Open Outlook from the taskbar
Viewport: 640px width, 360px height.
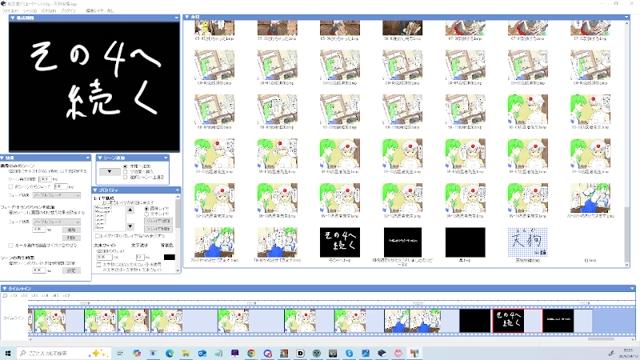tap(202, 353)
